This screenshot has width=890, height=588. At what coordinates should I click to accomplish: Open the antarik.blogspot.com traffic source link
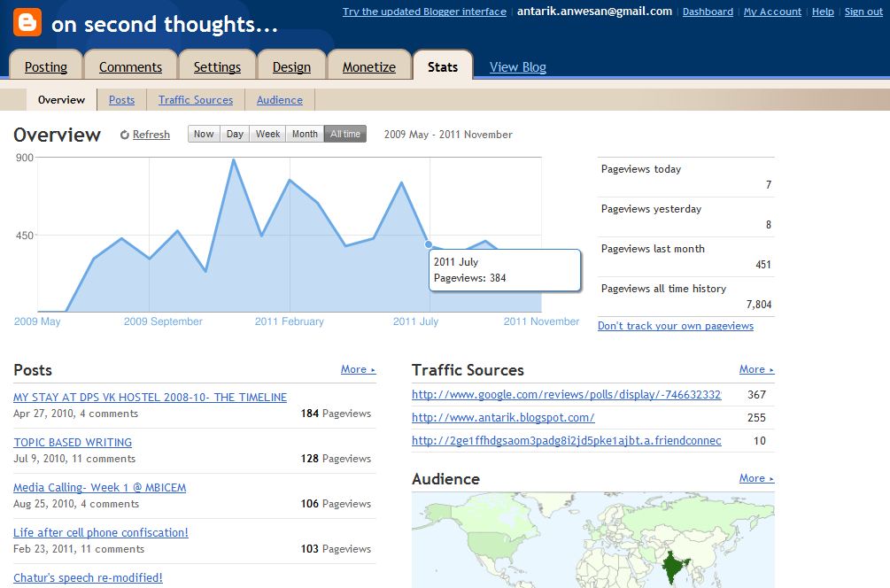[504, 418]
